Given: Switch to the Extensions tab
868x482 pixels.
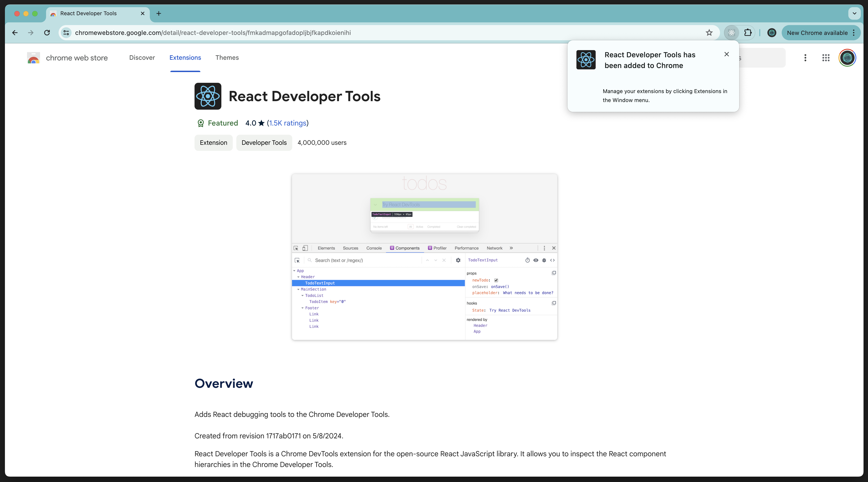Looking at the screenshot, I should tap(185, 58).
